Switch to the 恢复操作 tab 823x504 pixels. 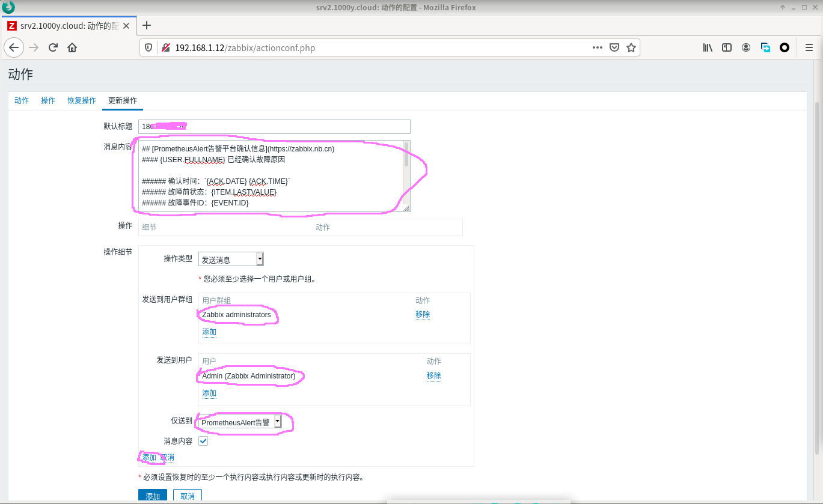82,100
